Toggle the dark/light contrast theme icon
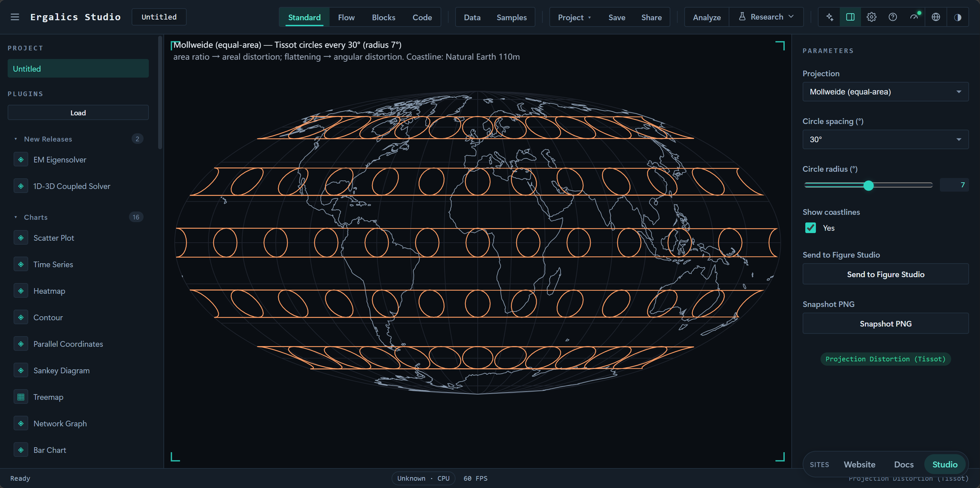Image resolution: width=980 pixels, height=488 pixels. click(x=957, y=17)
